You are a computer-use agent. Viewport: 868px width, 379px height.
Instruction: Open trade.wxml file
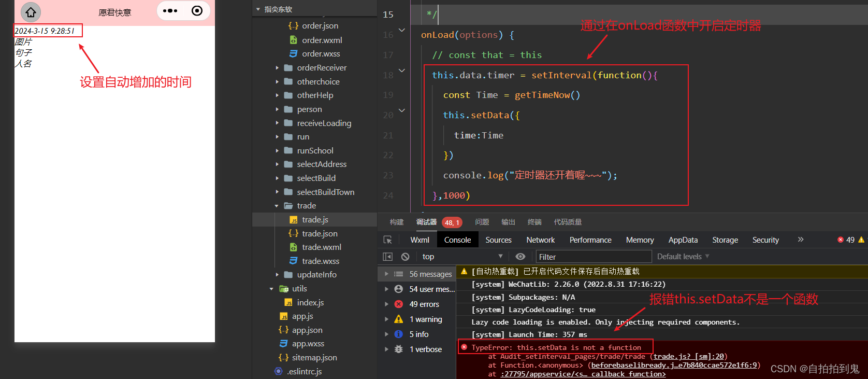pyautogui.click(x=322, y=247)
